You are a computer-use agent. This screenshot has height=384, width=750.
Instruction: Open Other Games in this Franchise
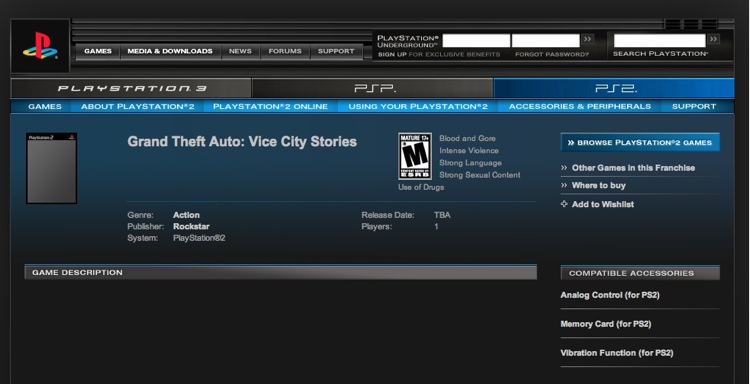[633, 168]
